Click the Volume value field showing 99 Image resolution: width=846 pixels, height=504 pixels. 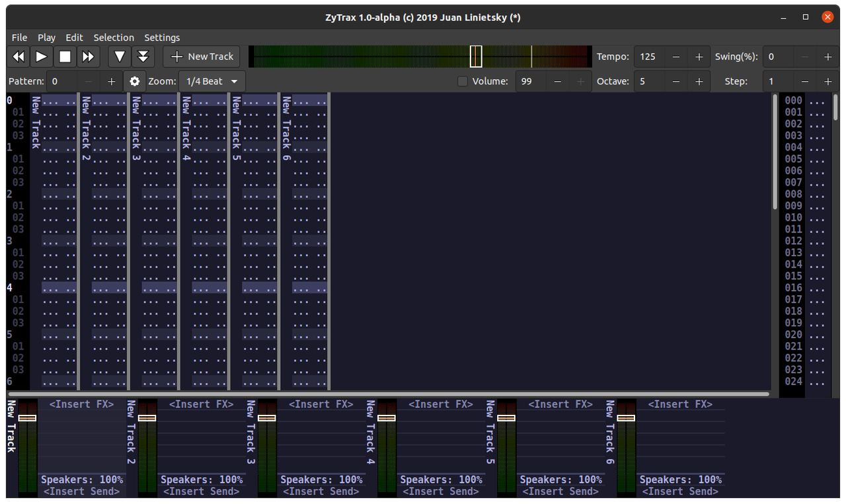531,81
